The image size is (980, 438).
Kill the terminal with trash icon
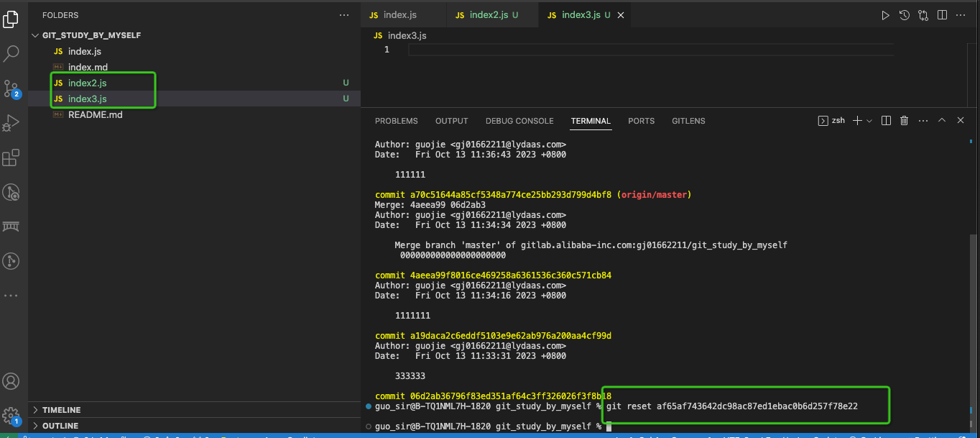point(905,121)
